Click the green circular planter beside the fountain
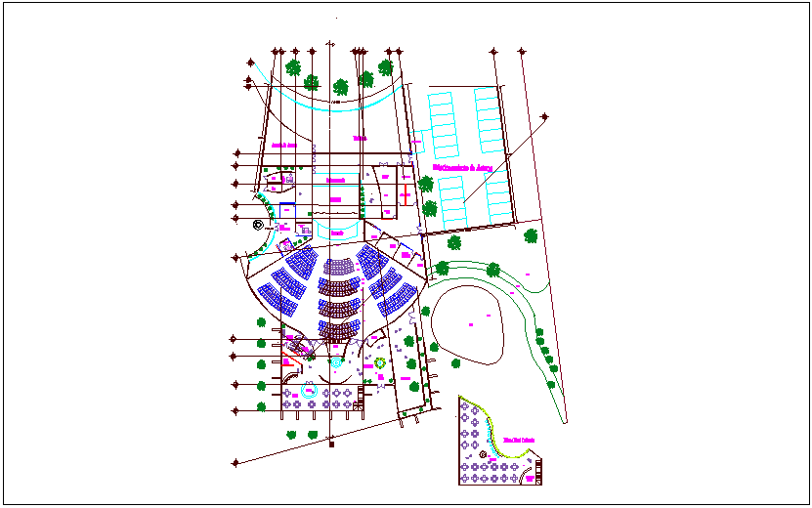This screenshot has width=812, height=508. point(380,362)
